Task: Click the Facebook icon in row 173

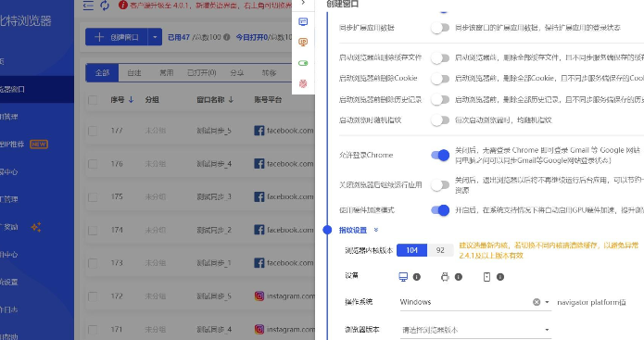Action: pos(259,263)
